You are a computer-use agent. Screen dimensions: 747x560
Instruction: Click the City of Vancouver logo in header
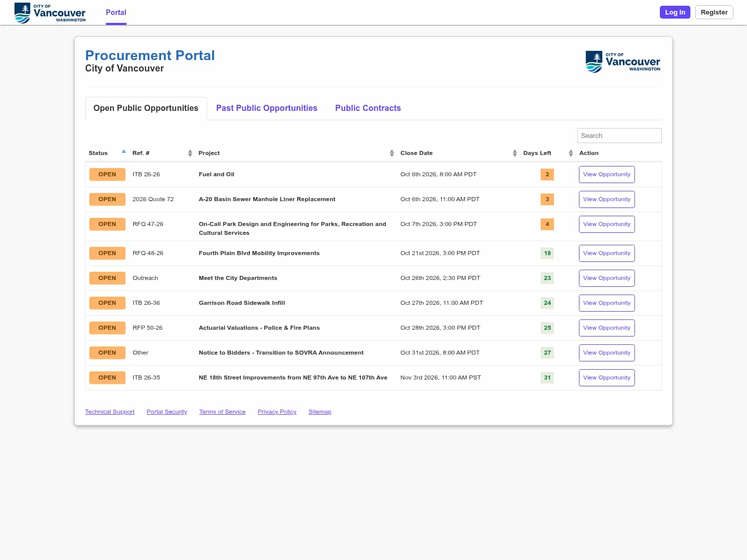pos(50,12)
